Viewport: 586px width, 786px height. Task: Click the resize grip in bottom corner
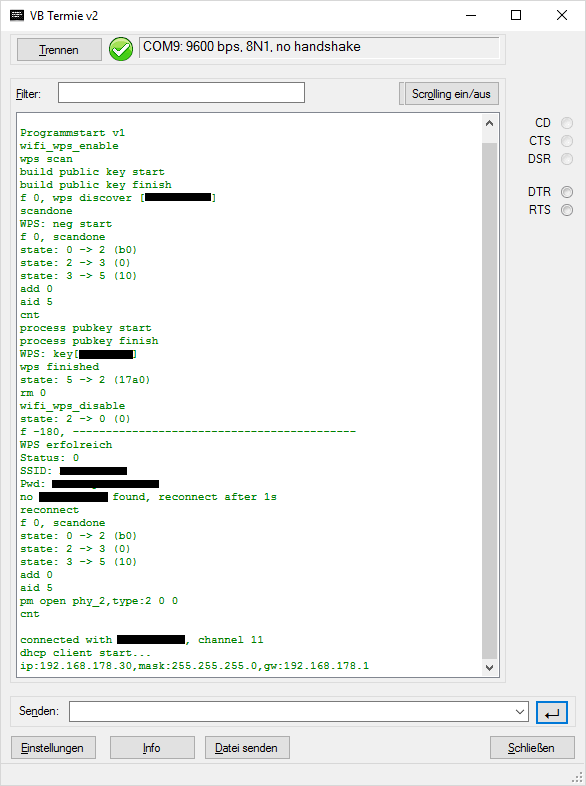point(577,777)
